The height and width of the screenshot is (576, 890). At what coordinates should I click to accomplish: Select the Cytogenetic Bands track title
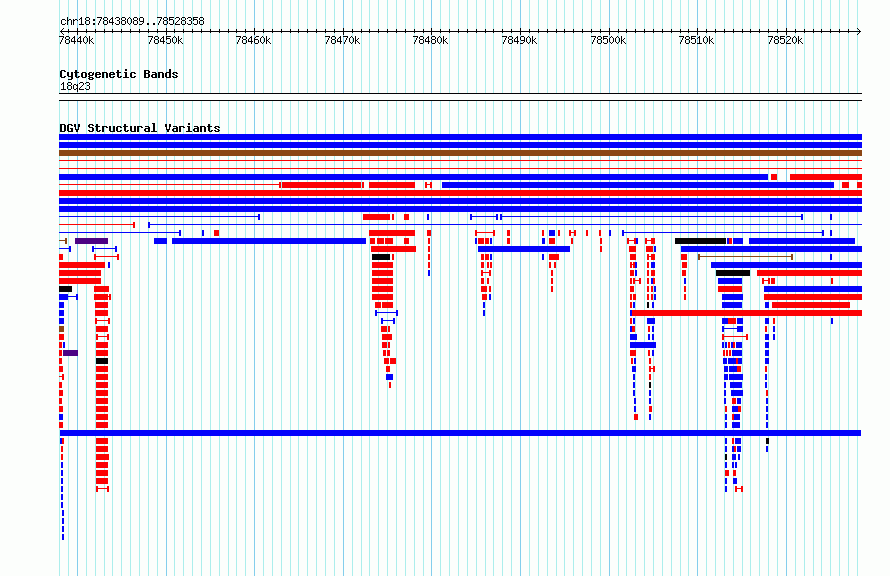click(x=119, y=74)
